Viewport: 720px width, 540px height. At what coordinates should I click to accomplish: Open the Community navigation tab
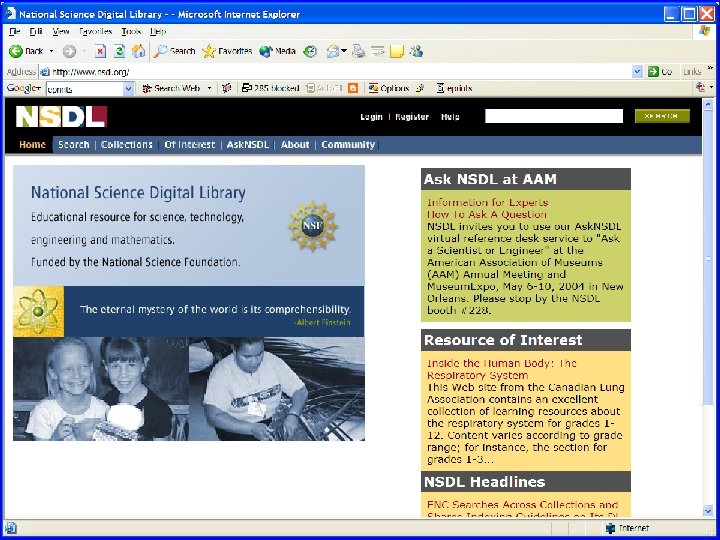pos(348,145)
